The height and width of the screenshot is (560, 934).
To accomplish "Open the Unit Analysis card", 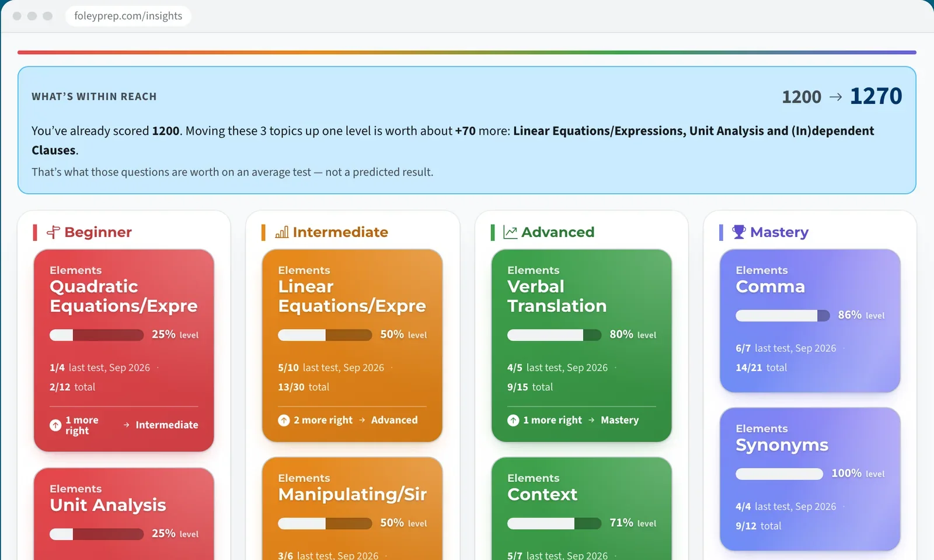I will coord(124,514).
